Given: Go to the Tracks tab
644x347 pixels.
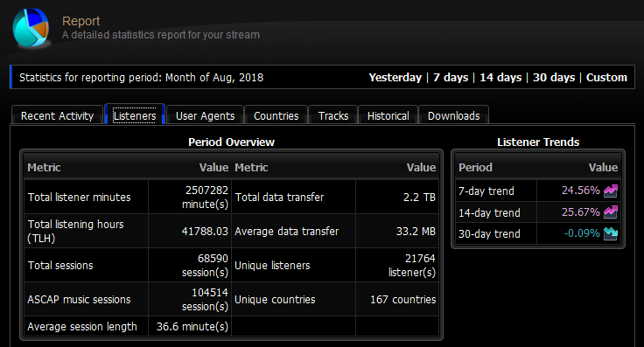Looking at the screenshot, I should 333,115.
